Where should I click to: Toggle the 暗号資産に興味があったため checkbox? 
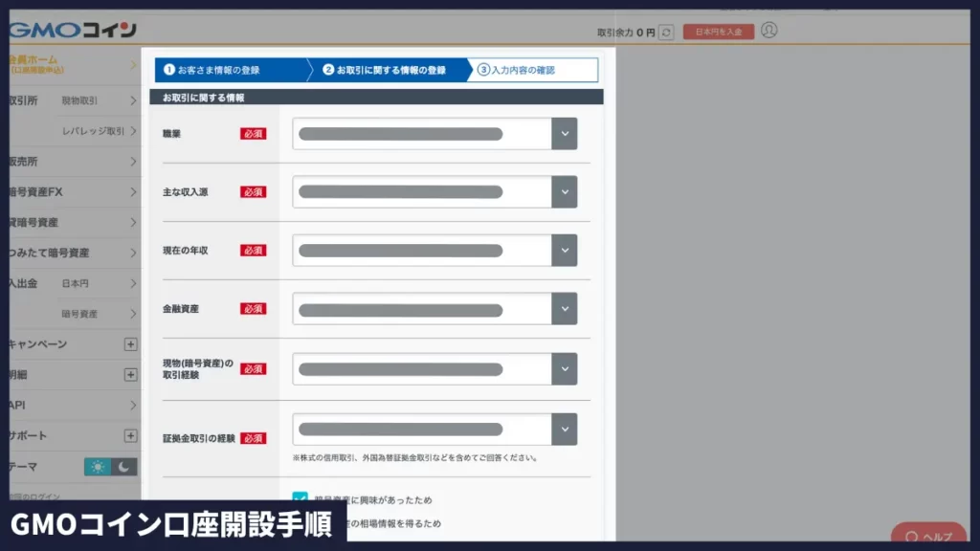[x=300, y=497]
